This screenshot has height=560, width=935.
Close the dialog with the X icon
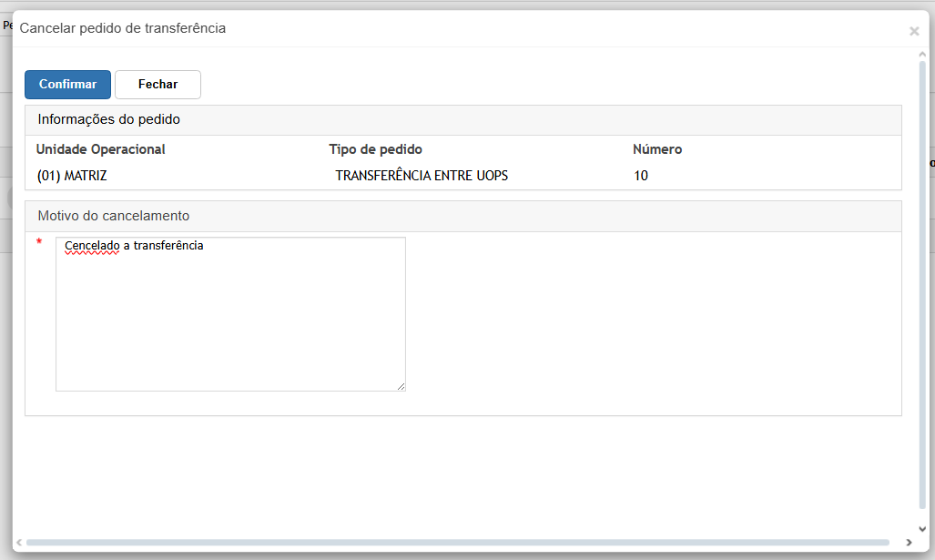(914, 31)
